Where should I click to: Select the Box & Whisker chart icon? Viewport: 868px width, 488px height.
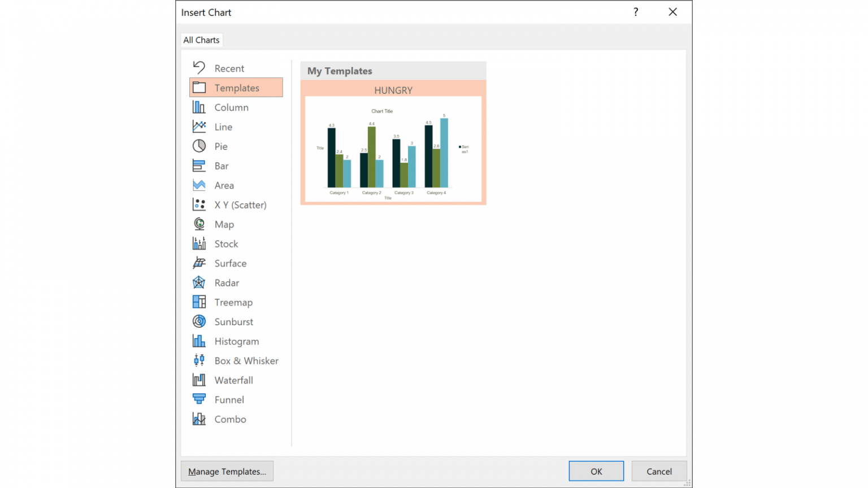(x=199, y=360)
